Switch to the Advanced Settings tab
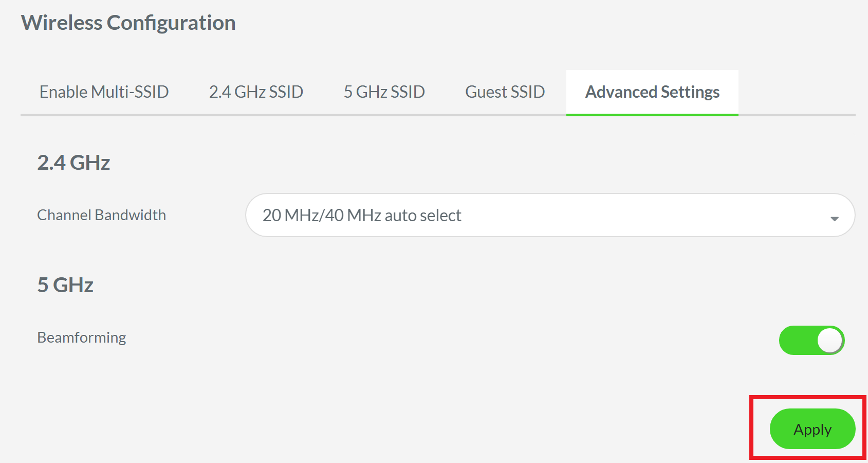868x463 pixels. [x=652, y=92]
